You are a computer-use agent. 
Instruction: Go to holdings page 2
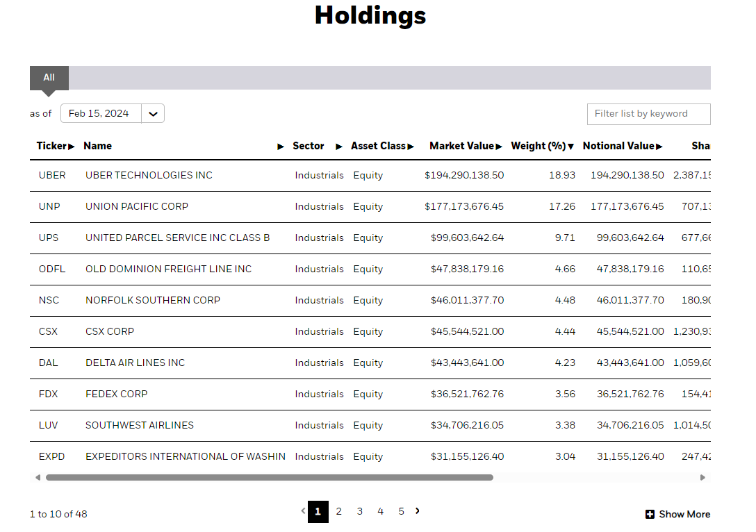[x=339, y=511]
